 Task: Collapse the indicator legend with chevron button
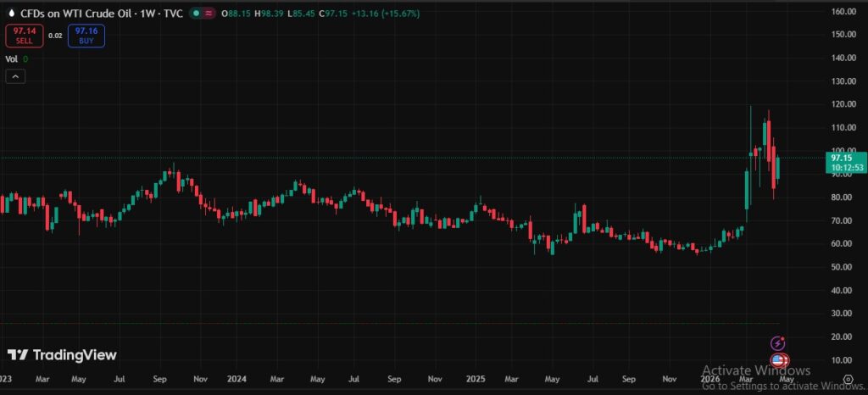(x=15, y=76)
